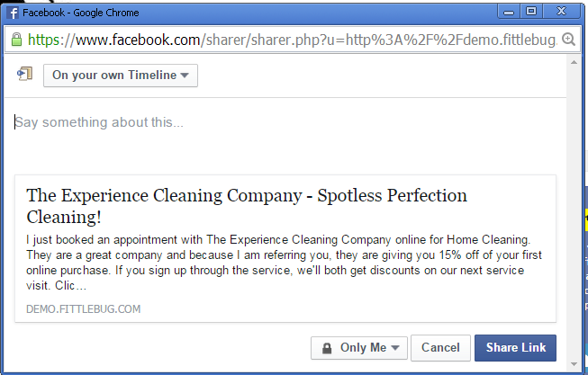Maximize the Facebook sharer window
This screenshot has width=588, height=375.
point(531,12)
